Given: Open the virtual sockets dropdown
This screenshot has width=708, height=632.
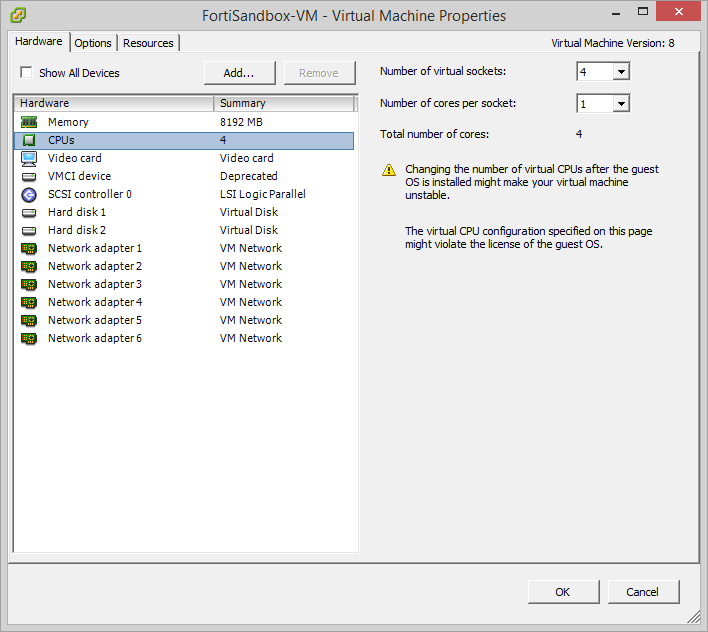Looking at the screenshot, I should (x=620, y=72).
